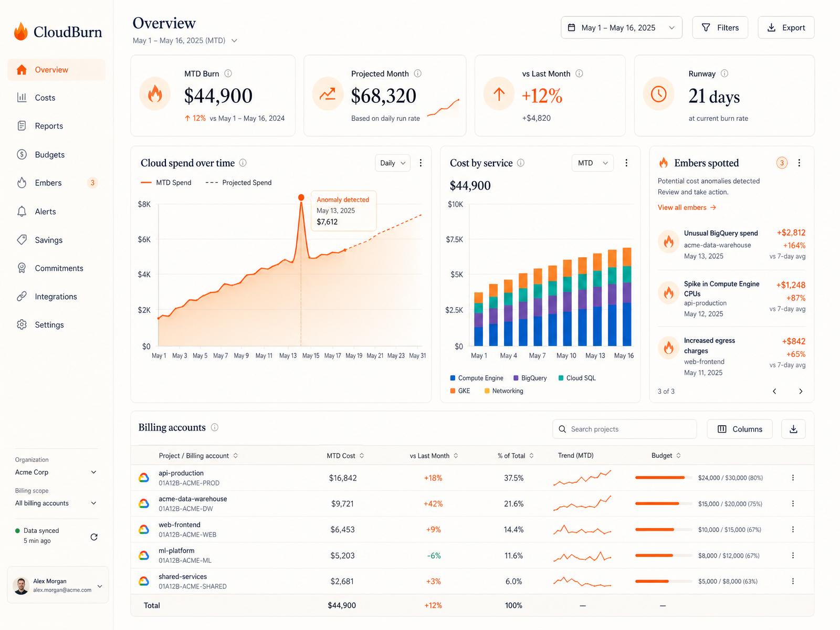Go to Overview in the sidebar

(56, 70)
